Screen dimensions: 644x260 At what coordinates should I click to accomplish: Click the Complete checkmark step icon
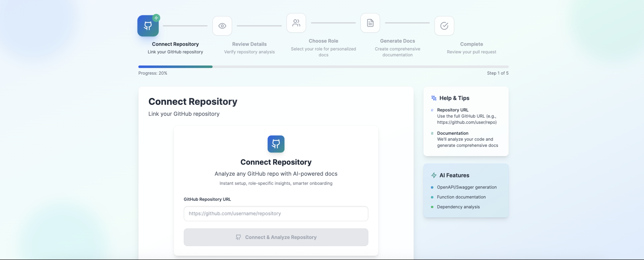click(444, 26)
